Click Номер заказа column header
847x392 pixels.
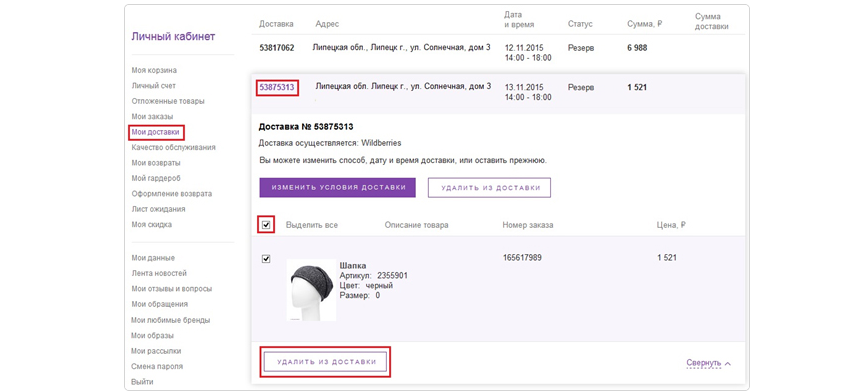pos(528,225)
